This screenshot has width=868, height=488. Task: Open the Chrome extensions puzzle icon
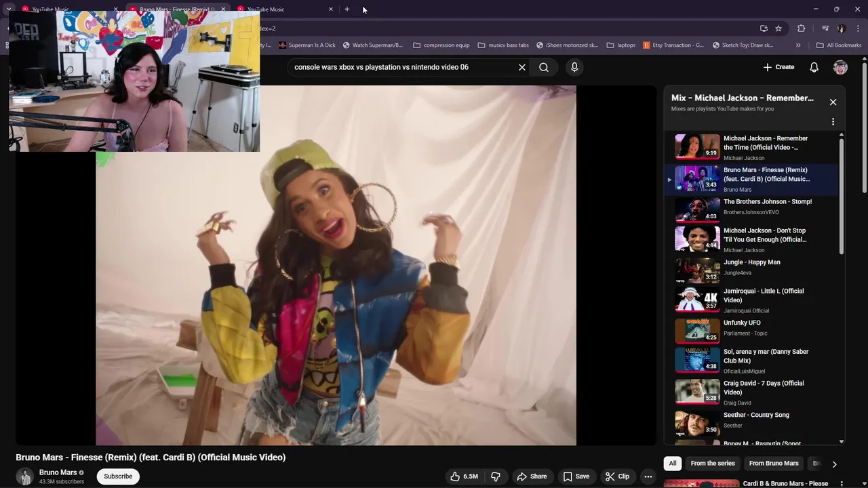click(x=802, y=28)
